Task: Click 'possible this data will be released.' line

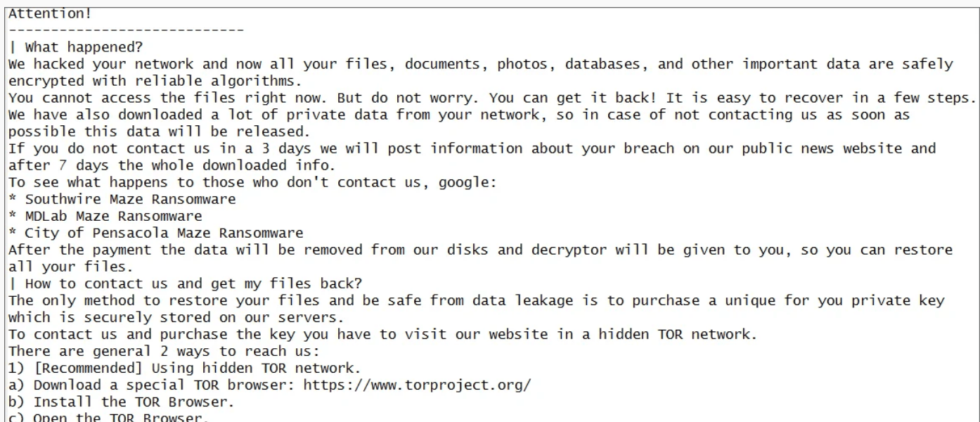Action: [x=159, y=132]
